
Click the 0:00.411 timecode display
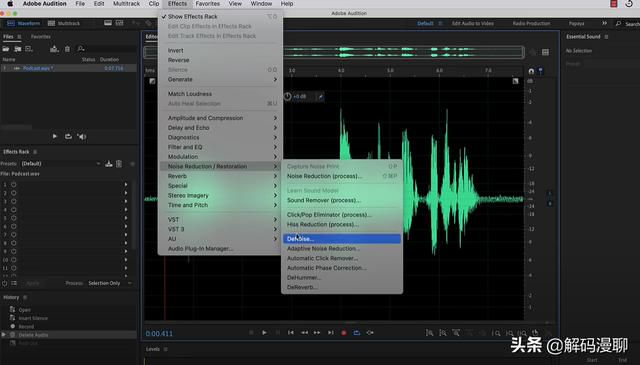pyautogui.click(x=159, y=334)
